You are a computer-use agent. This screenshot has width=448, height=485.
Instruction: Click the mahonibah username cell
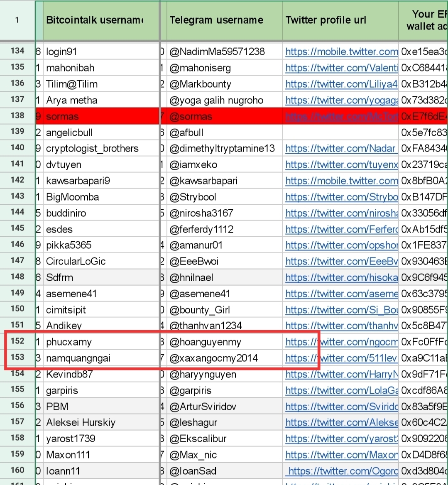tap(101, 68)
